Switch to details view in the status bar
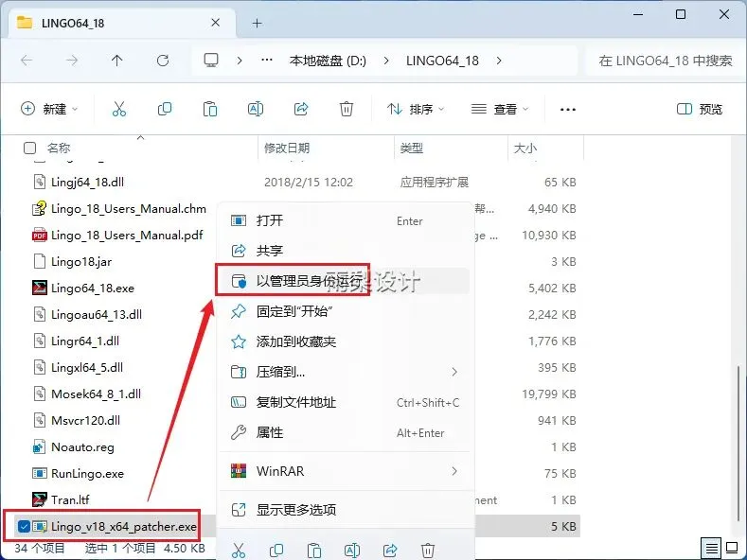Image resolution: width=747 pixels, height=560 pixels. [x=711, y=549]
